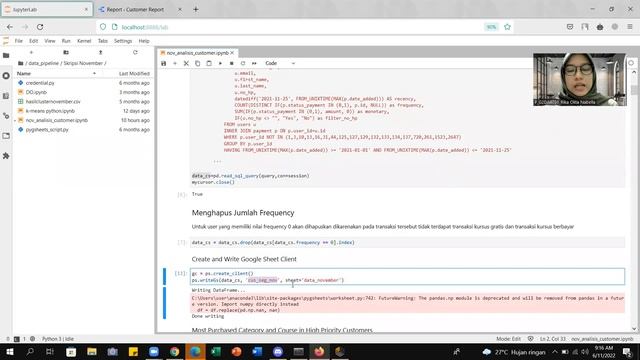Viewport: 640px width, 360px height.
Task: Click Python 3 | Idle kernel status
Action: [58, 339]
